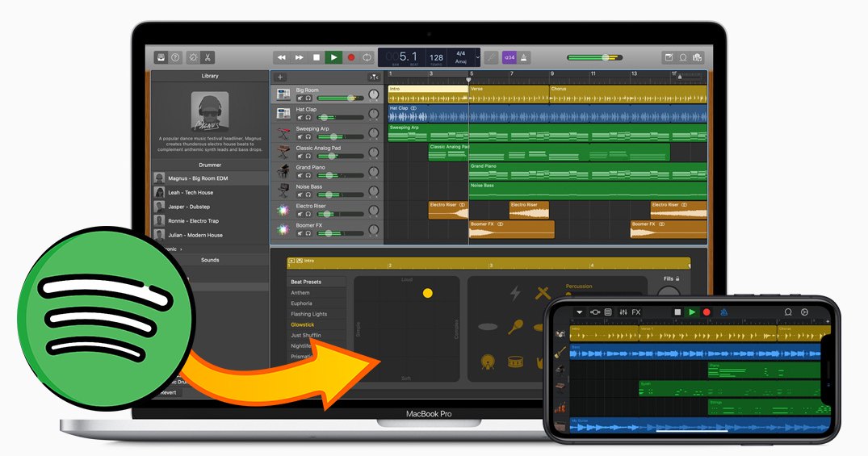Open the Library button in the GarageBand toolbar
The image size is (868, 456).
coord(161,57)
